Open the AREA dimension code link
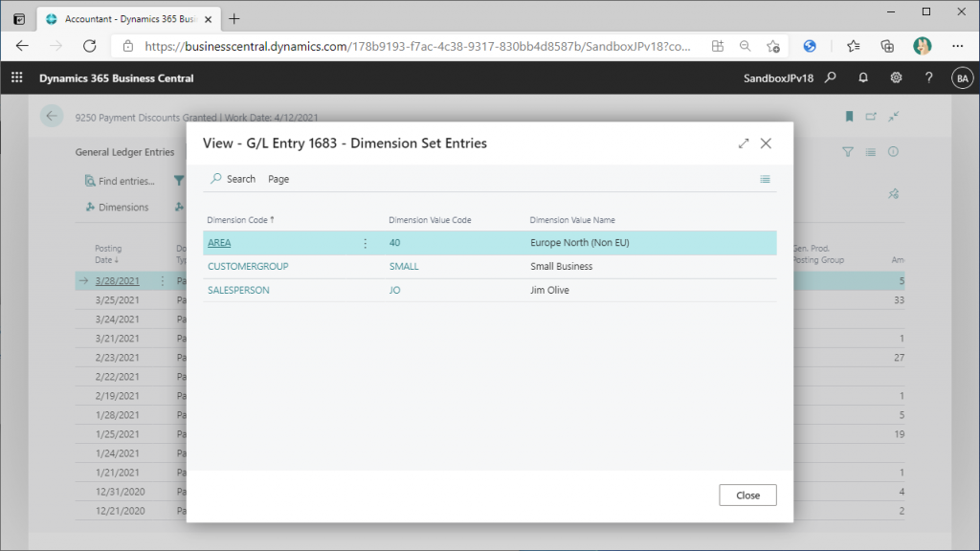 [219, 243]
